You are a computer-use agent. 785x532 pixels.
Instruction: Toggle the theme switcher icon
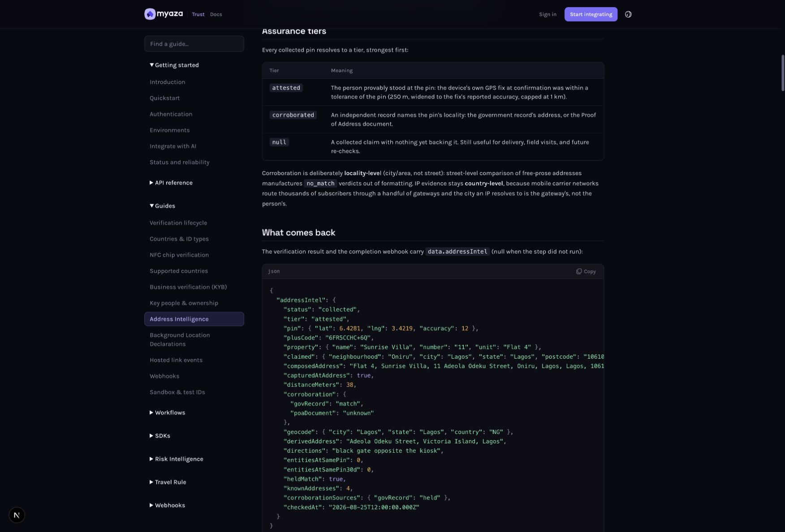point(628,14)
